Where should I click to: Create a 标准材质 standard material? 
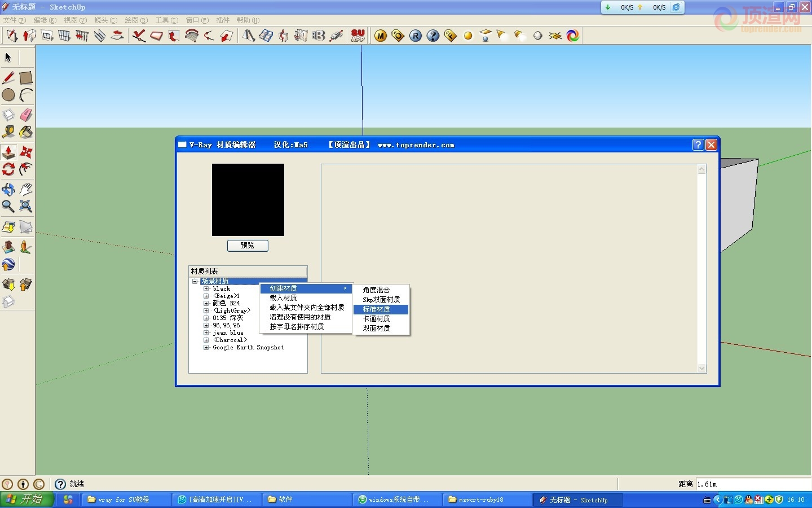(381, 309)
